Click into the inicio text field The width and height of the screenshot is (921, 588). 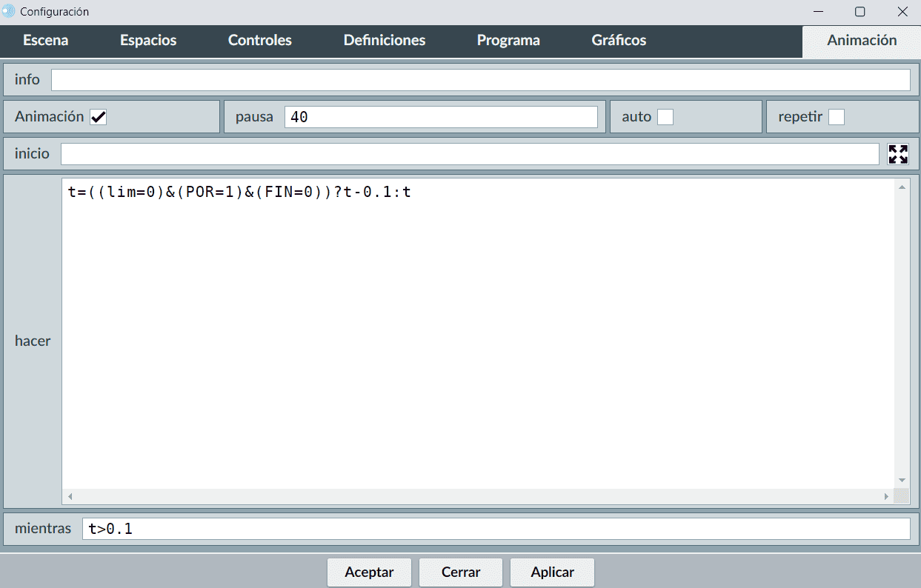tap(470, 154)
